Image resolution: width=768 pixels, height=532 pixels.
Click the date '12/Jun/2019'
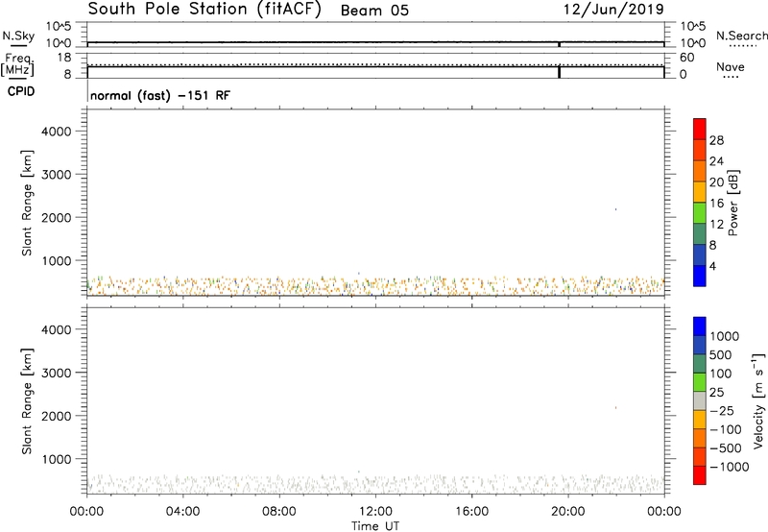[613, 10]
